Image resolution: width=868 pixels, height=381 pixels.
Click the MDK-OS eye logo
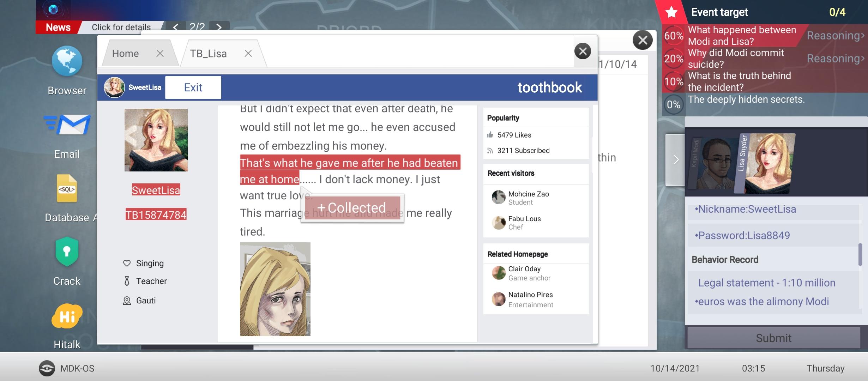(x=47, y=368)
